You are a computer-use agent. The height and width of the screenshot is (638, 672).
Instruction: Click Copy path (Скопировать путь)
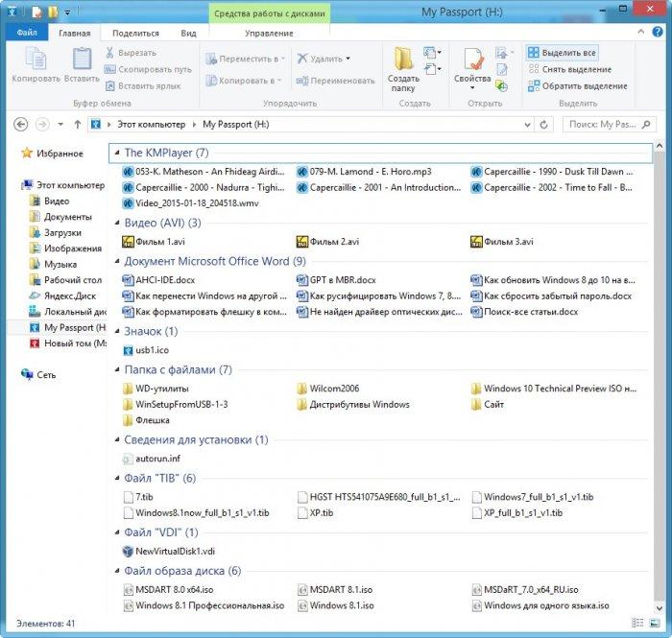(x=148, y=69)
